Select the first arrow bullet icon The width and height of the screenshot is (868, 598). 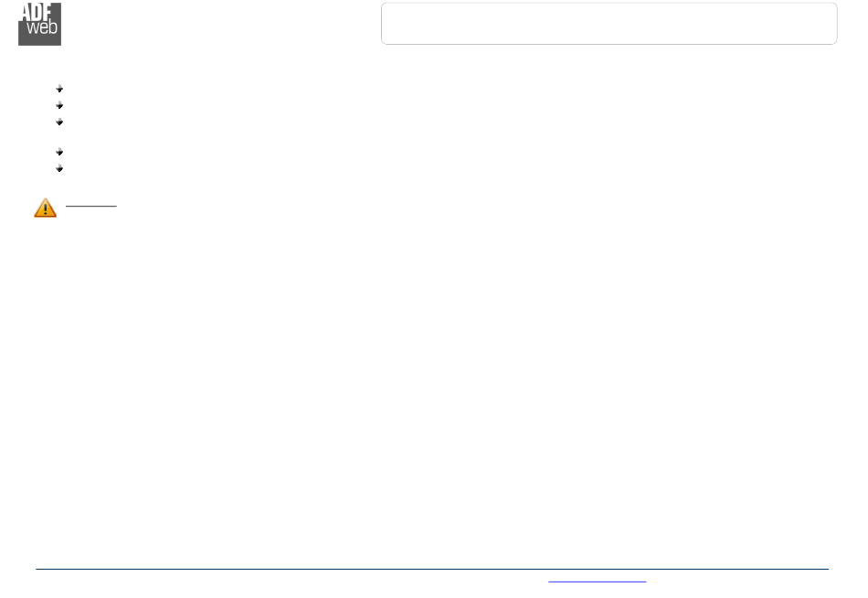coord(59,89)
